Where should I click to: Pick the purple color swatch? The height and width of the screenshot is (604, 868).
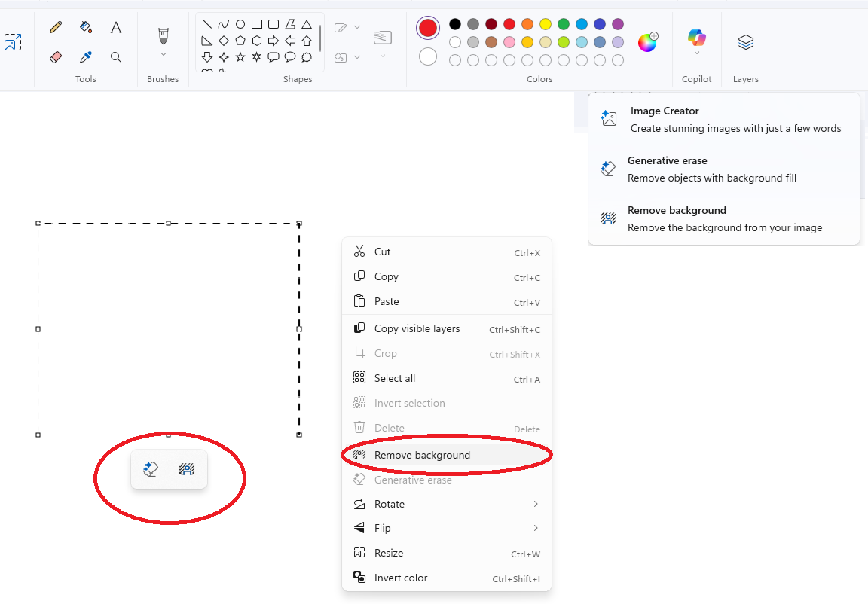(618, 24)
